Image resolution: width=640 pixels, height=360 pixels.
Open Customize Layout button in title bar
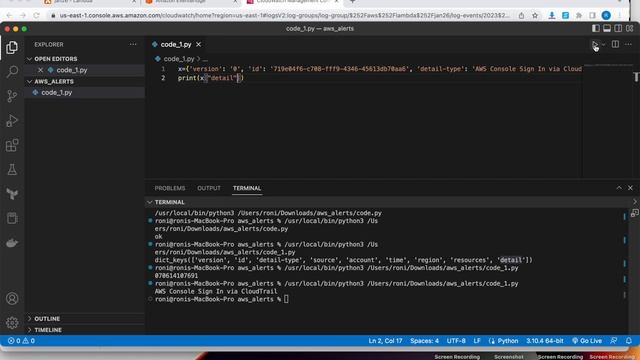coord(630,29)
